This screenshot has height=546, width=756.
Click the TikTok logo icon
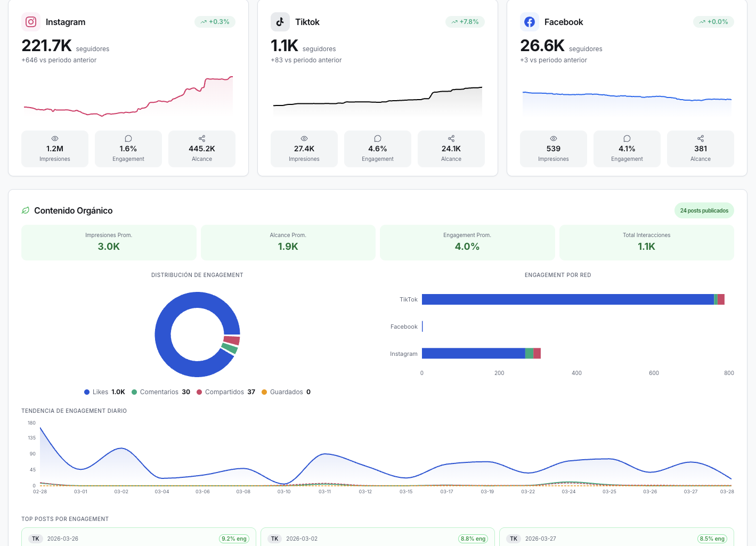[280, 22]
